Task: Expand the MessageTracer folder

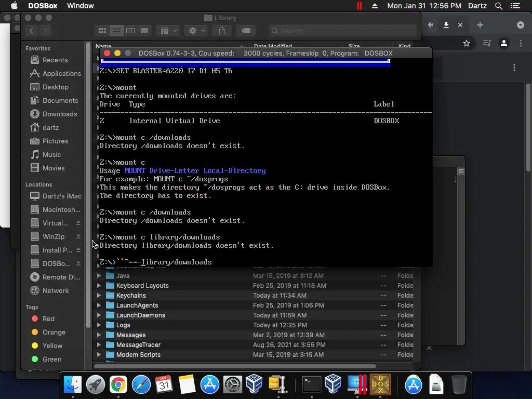Action: [x=99, y=345]
